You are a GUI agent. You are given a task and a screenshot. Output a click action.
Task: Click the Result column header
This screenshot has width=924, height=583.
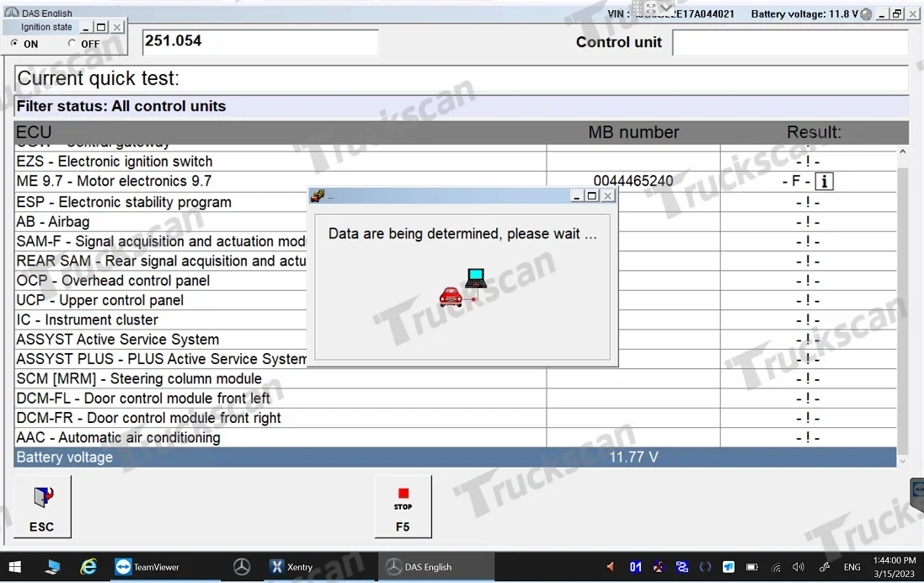814,132
